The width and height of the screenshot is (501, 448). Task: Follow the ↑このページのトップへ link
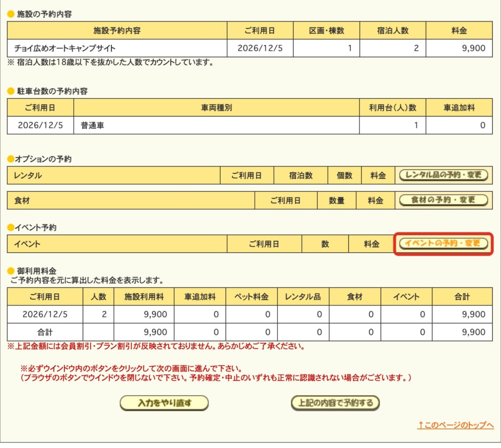point(455,425)
